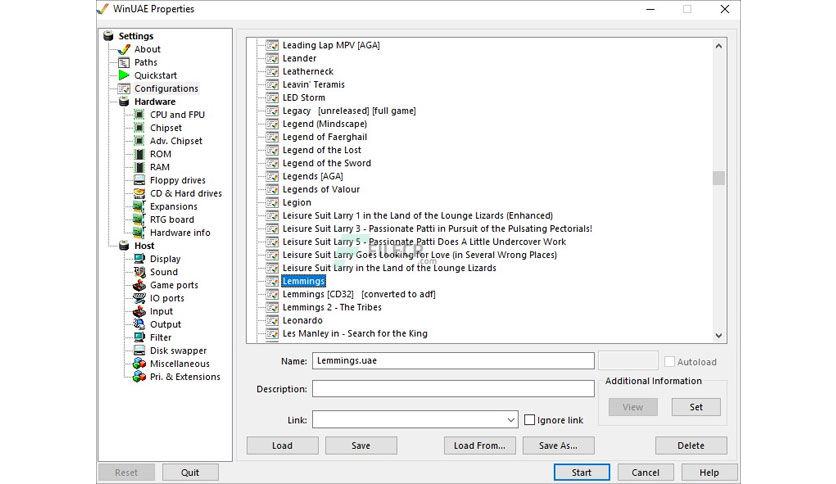Viewport: 836px width, 484px height.
Task: Select Leading Lap MPV [AGA]
Action: (x=331, y=45)
